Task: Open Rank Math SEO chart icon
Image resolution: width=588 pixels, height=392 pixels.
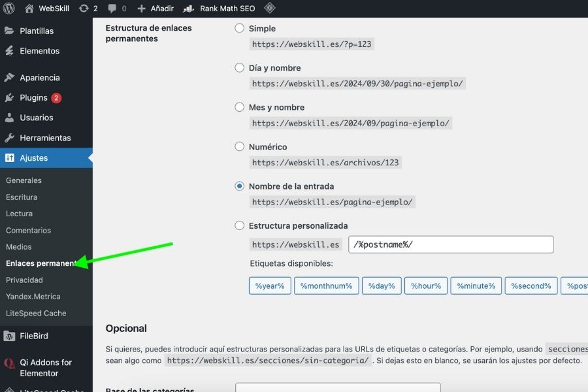Action: (x=188, y=8)
